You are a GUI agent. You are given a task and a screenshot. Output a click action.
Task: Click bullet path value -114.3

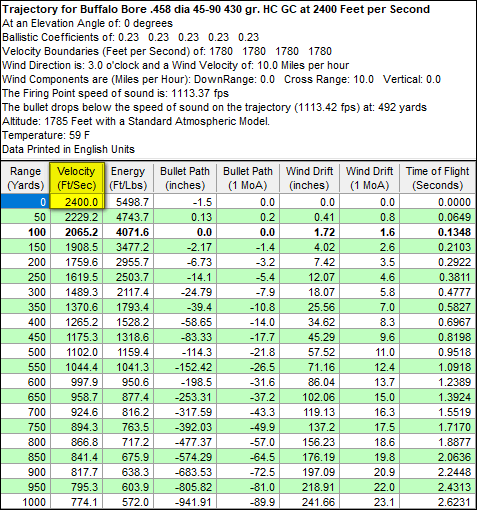click(x=185, y=352)
